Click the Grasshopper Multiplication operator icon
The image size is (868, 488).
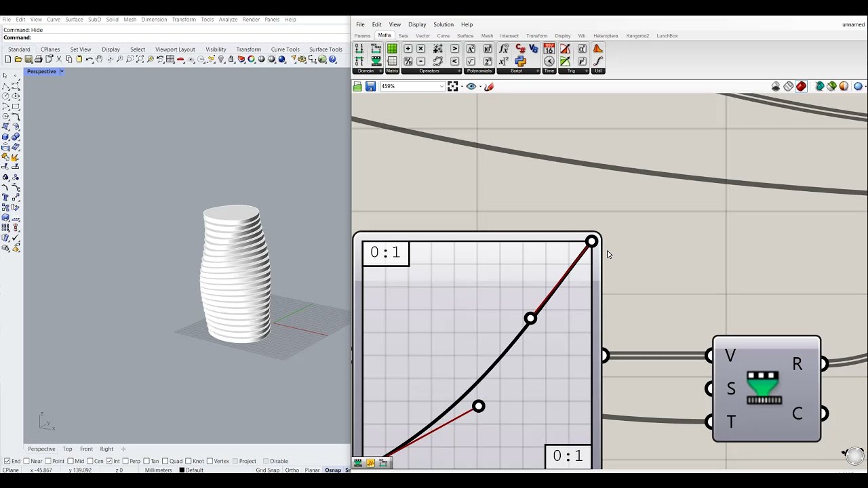420,49
